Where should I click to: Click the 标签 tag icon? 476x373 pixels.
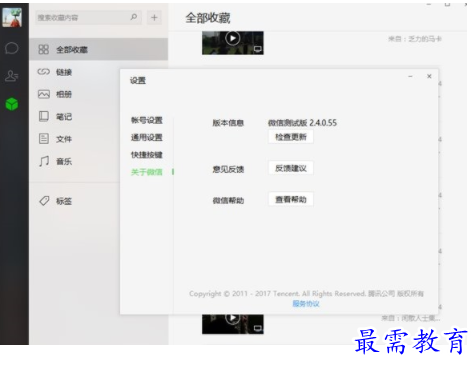coord(44,201)
